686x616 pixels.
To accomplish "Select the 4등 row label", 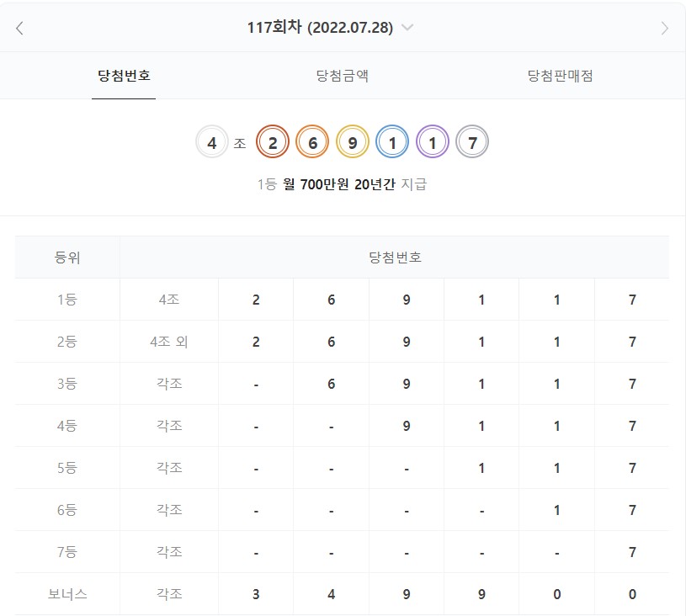I will point(67,426).
